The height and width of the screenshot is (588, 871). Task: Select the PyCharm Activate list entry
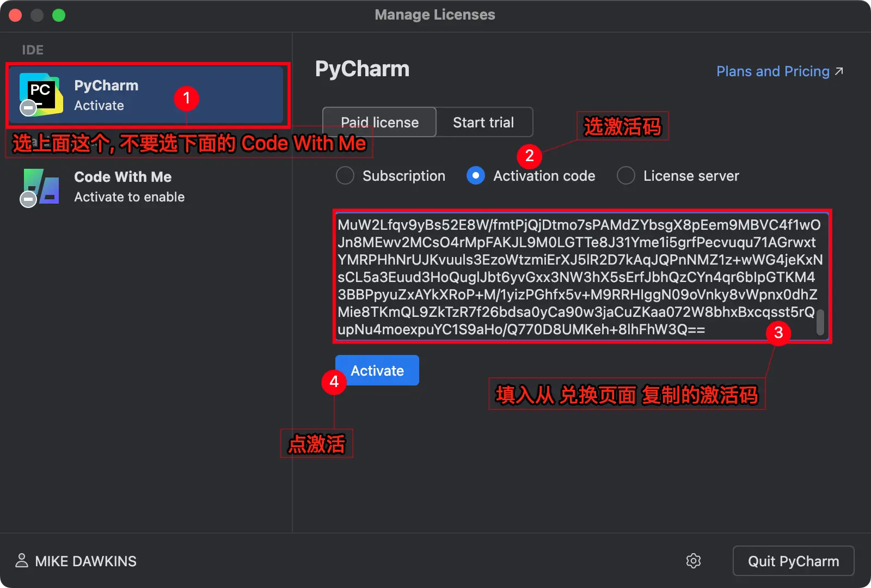pos(147,95)
